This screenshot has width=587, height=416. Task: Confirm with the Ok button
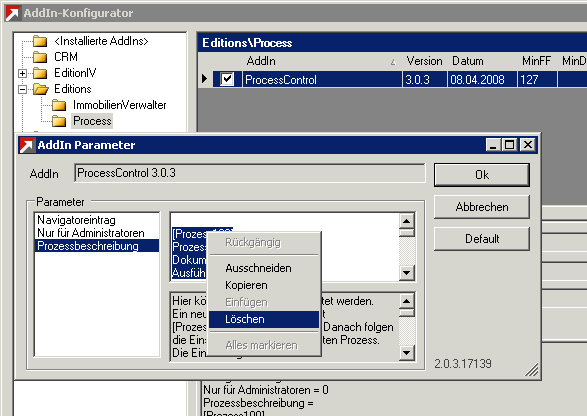pos(482,175)
